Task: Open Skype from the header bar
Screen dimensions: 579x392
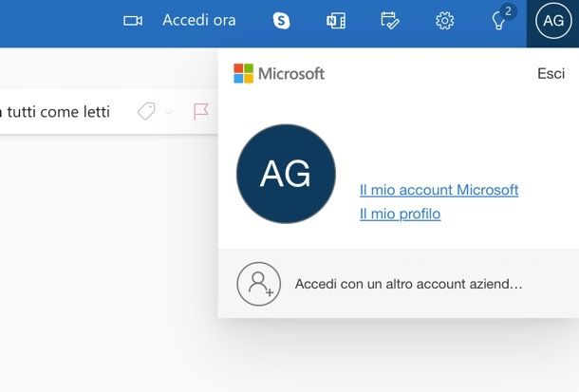Action: pyautogui.click(x=281, y=20)
